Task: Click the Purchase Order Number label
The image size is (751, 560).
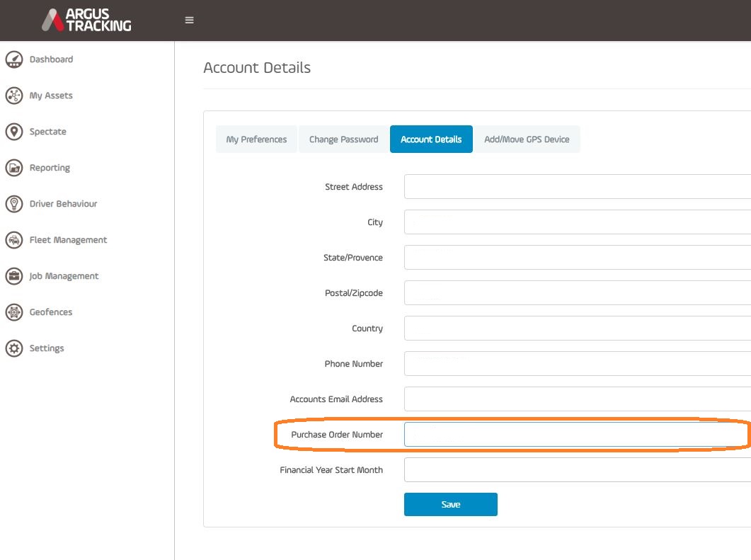Action: tap(337, 435)
